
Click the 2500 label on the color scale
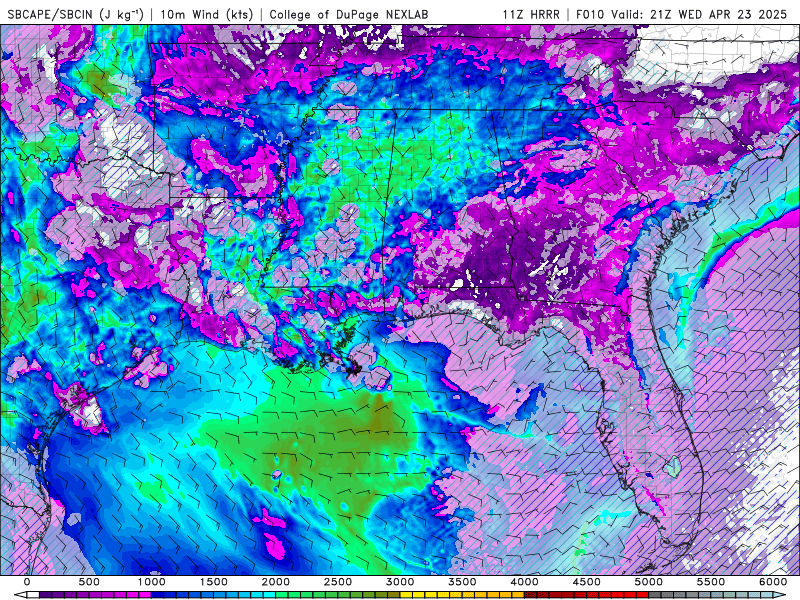point(338,582)
